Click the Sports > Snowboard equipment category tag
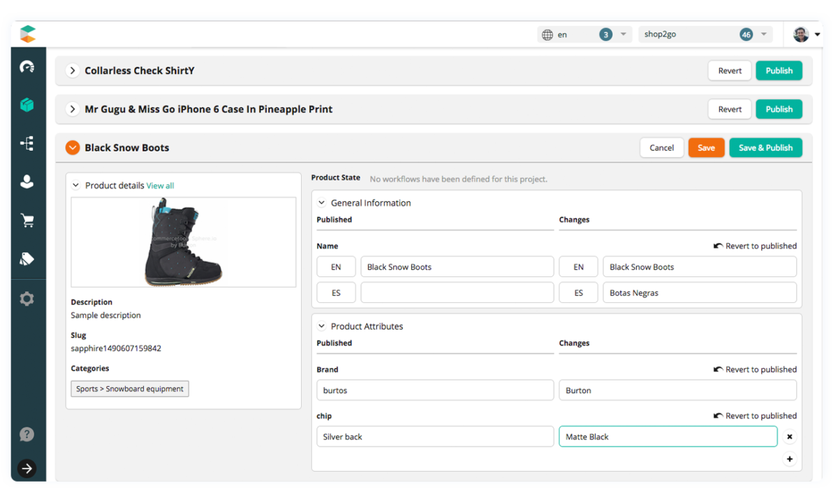This screenshot has width=838, height=504. [x=130, y=389]
